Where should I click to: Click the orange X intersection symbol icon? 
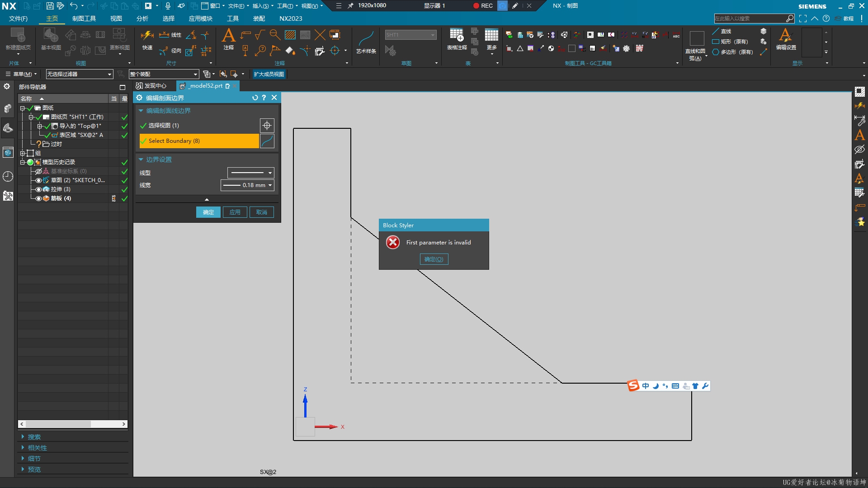pyautogui.click(x=320, y=35)
